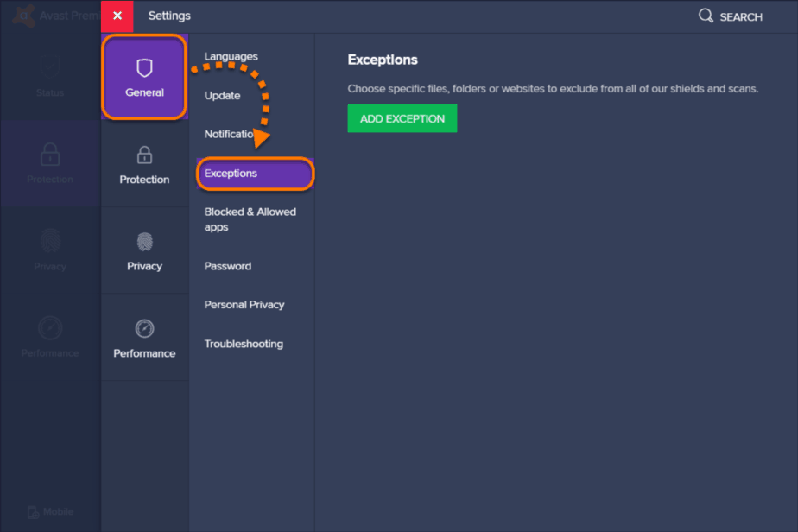Open the Languages settings section
Viewport: 798px width, 532px height.
point(231,57)
